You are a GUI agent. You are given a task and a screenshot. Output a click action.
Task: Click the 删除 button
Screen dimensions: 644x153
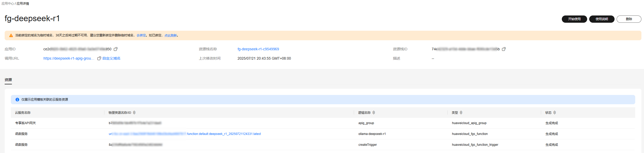click(x=629, y=19)
